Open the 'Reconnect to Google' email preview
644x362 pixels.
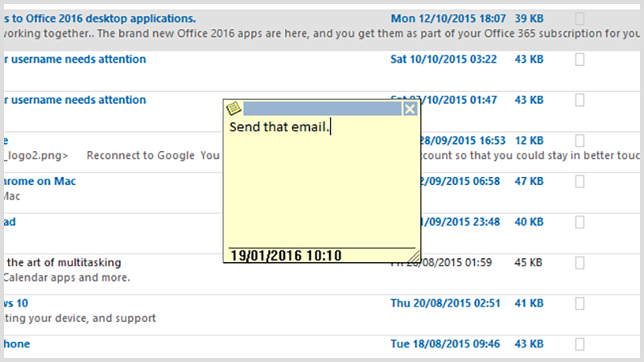[140, 155]
